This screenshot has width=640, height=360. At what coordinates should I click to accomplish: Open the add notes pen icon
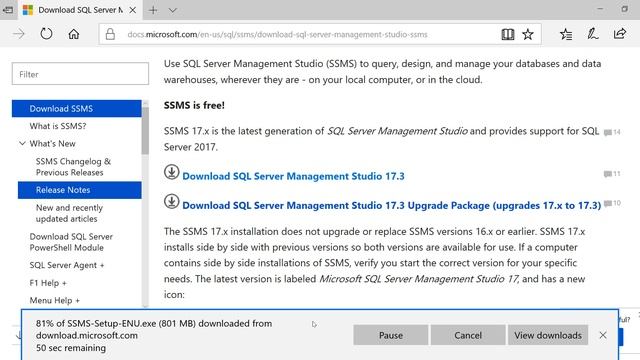tap(593, 34)
